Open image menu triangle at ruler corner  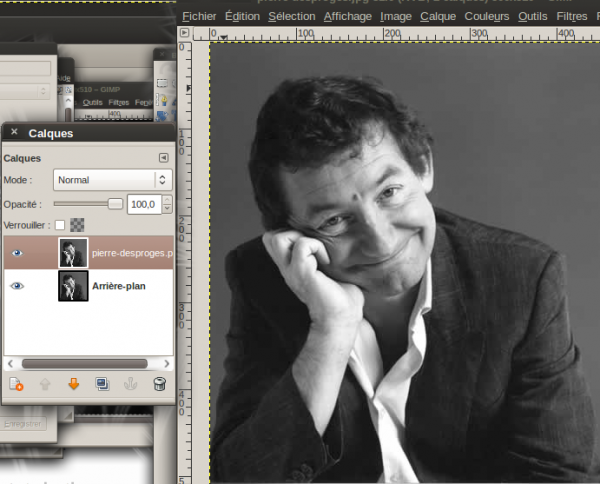click(184, 33)
